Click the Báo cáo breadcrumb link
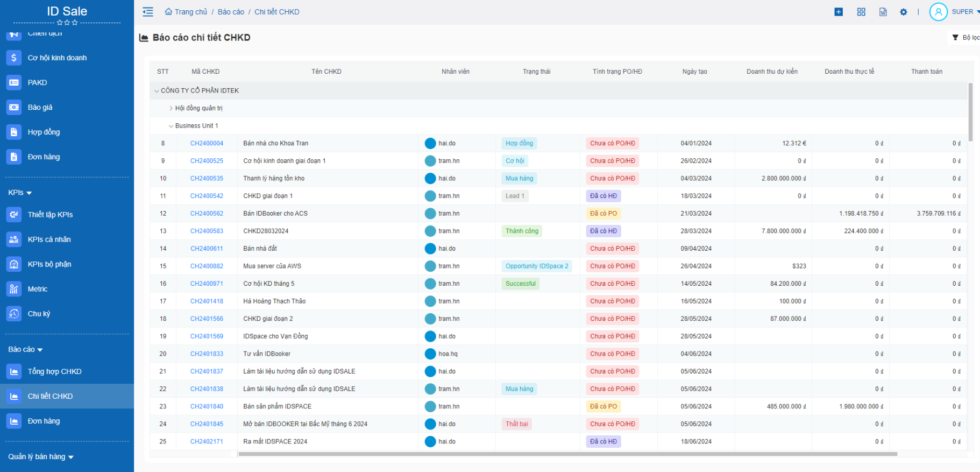 (231, 12)
